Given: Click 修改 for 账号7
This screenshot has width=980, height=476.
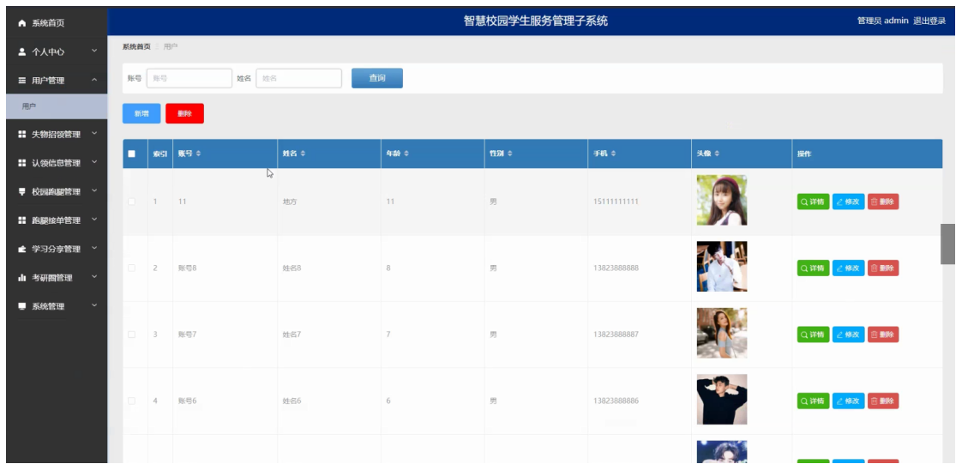Looking at the screenshot, I should click(x=848, y=334).
